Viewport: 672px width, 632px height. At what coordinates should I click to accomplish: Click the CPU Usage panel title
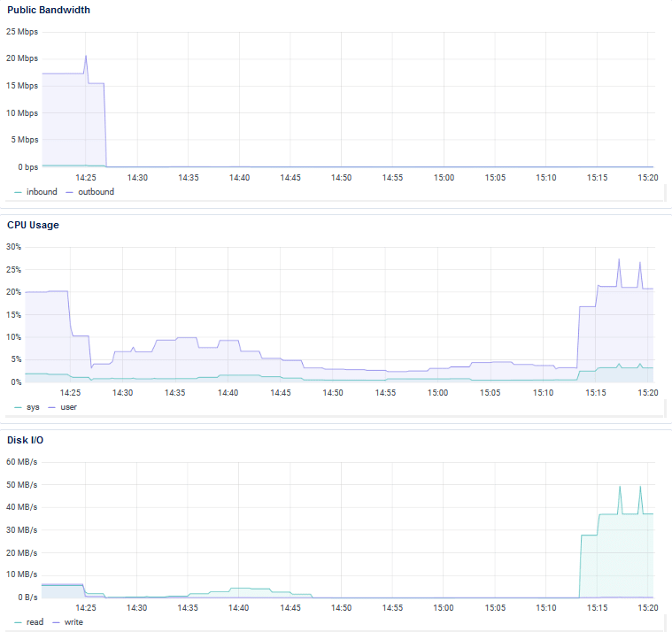pos(33,225)
